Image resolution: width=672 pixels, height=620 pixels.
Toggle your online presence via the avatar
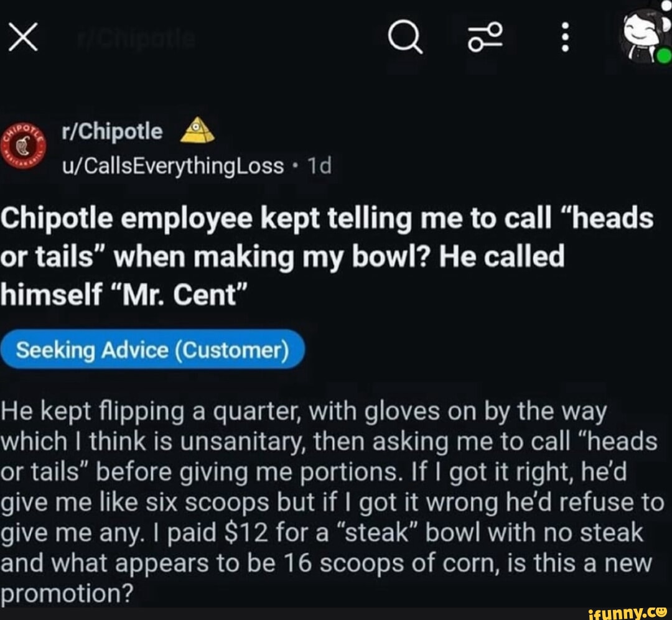(x=641, y=34)
